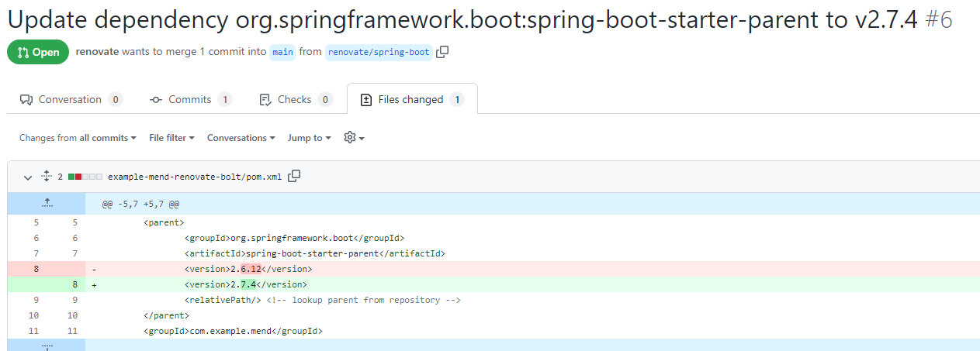Click the changed lines count 2
This screenshot has height=351, width=980.
(61, 177)
